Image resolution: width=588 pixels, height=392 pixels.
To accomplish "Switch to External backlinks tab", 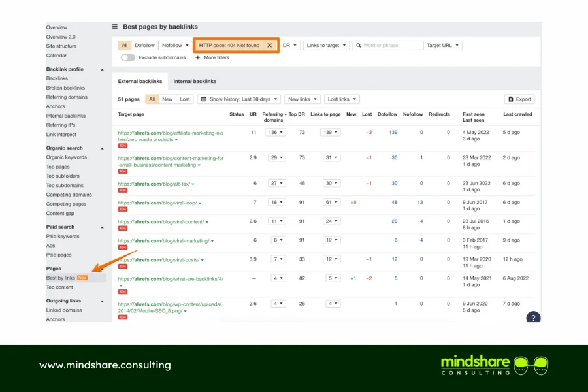I will tap(140, 81).
